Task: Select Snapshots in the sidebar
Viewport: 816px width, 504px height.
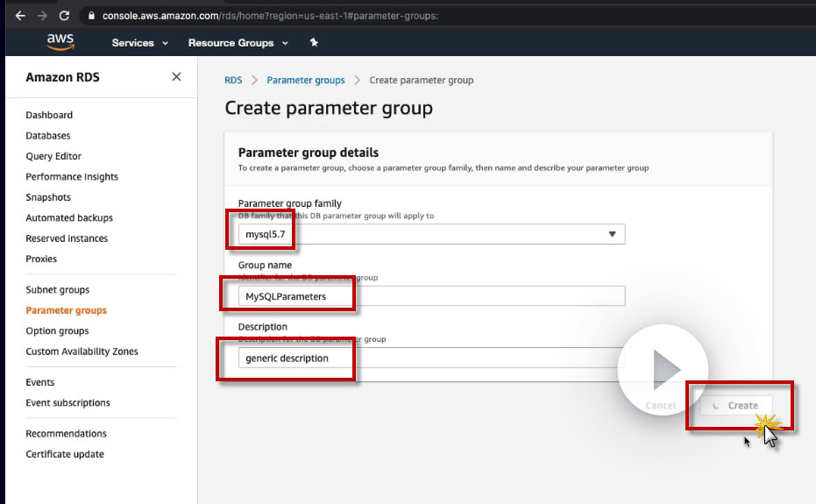Action: tap(48, 197)
